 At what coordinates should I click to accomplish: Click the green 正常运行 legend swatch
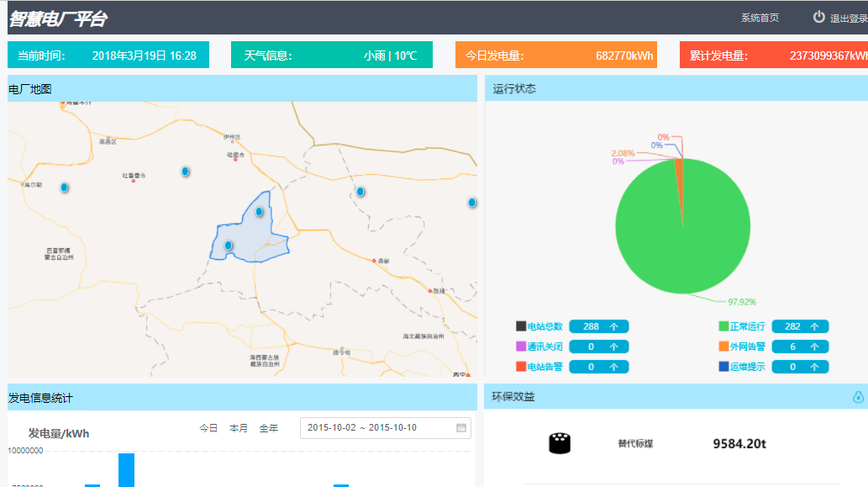click(723, 326)
